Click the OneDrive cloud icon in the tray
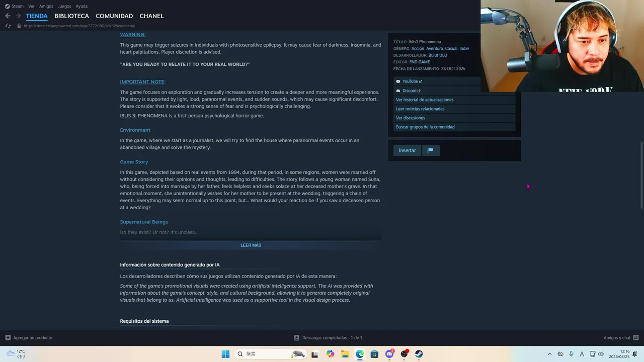Viewport: 644px width, 362px height. pyautogui.click(x=560, y=354)
